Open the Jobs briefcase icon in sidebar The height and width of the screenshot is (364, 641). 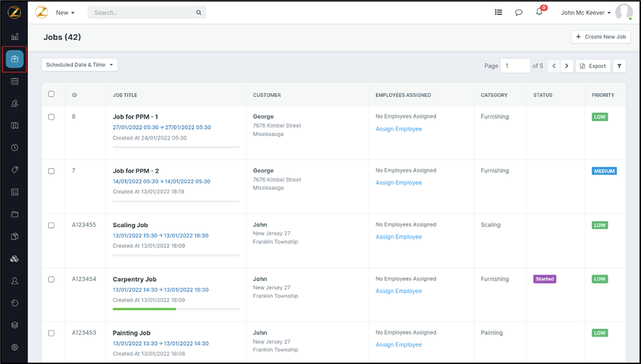[x=14, y=59]
